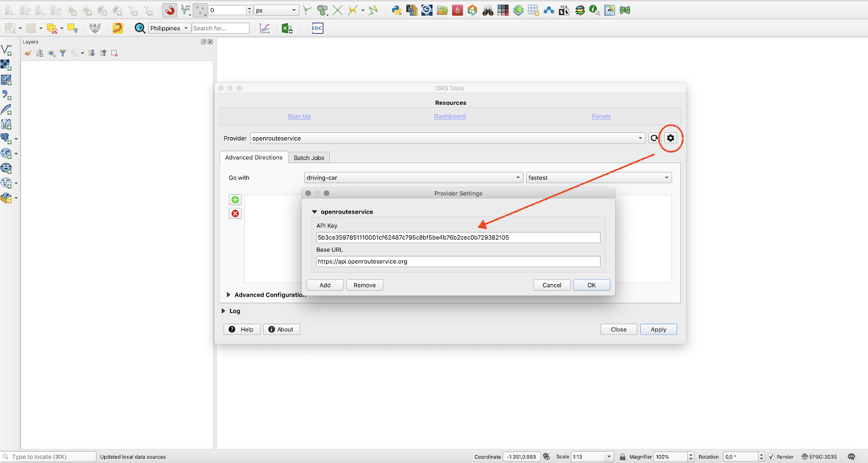This screenshot has width=868, height=463.
Task: Open the driving-car profile dropdown
Action: pyautogui.click(x=413, y=178)
